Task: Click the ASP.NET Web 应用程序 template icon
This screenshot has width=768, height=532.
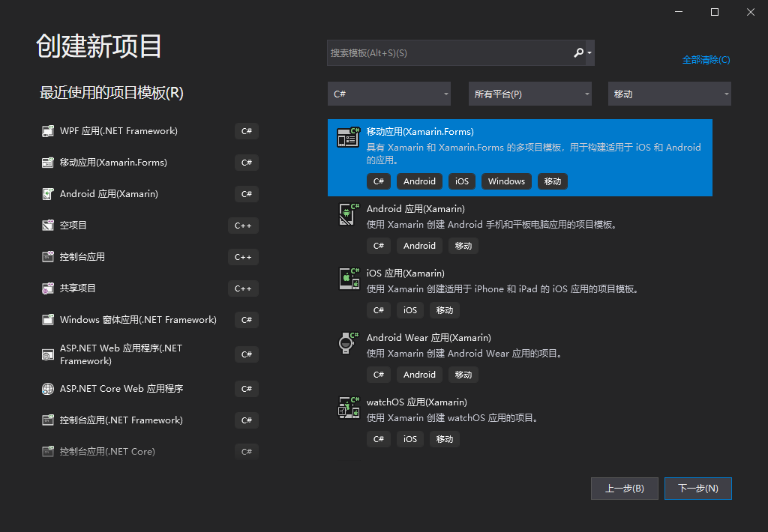Action: click(47, 354)
